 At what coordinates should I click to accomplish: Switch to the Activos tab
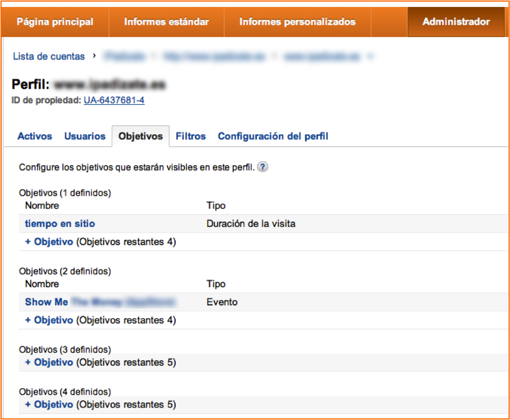[35, 137]
